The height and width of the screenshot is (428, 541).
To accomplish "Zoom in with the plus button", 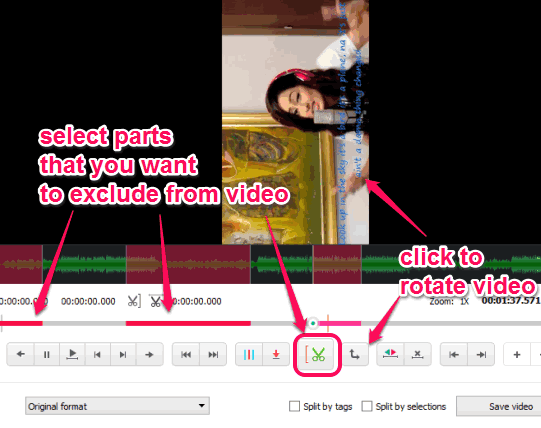I will pos(517,354).
